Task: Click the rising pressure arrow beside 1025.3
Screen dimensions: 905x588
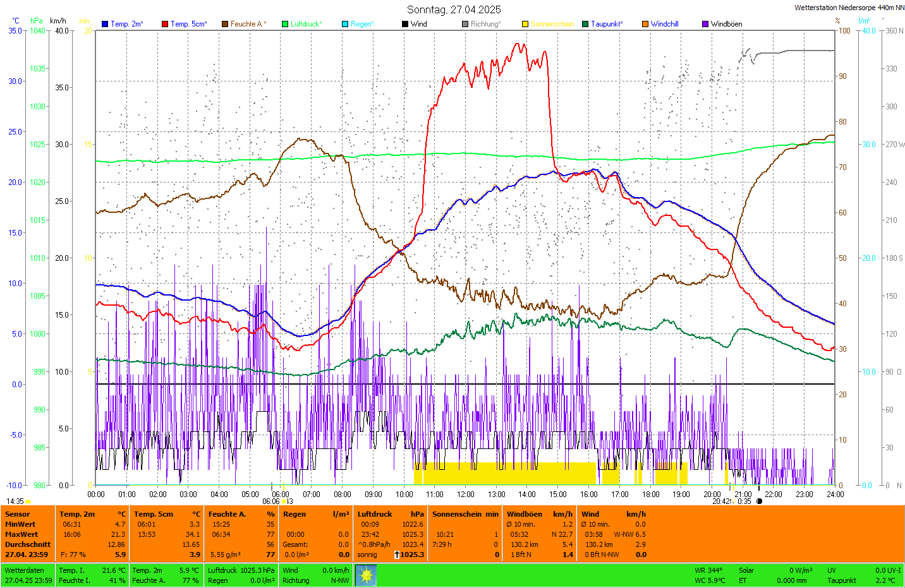Action: coord(397,555)
